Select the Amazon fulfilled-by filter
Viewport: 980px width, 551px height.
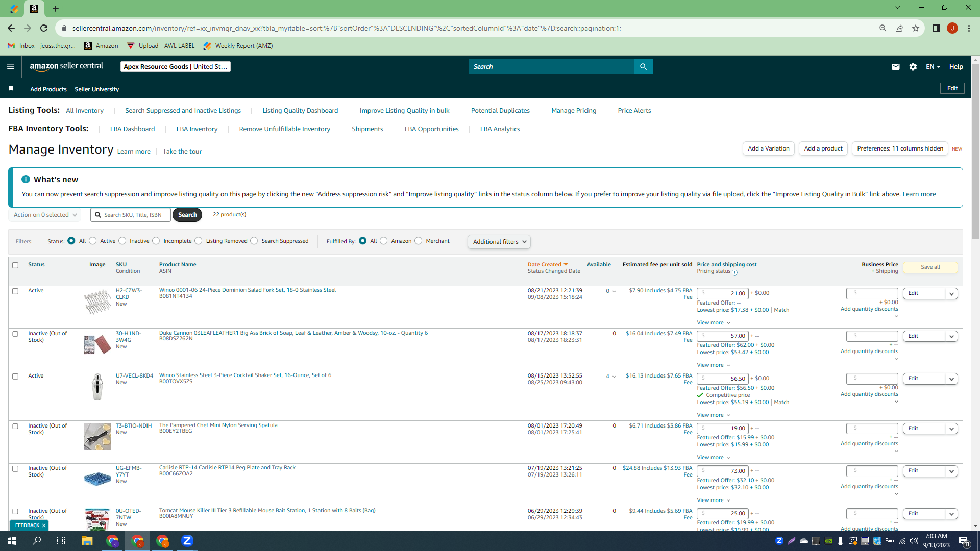(384, 241)
